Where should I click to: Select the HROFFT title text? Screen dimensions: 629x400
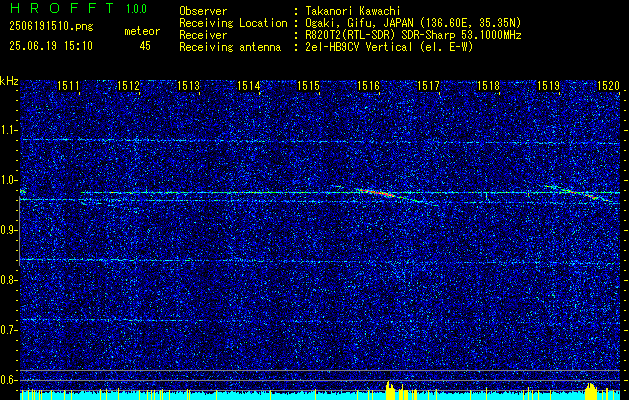click(63, 8)
